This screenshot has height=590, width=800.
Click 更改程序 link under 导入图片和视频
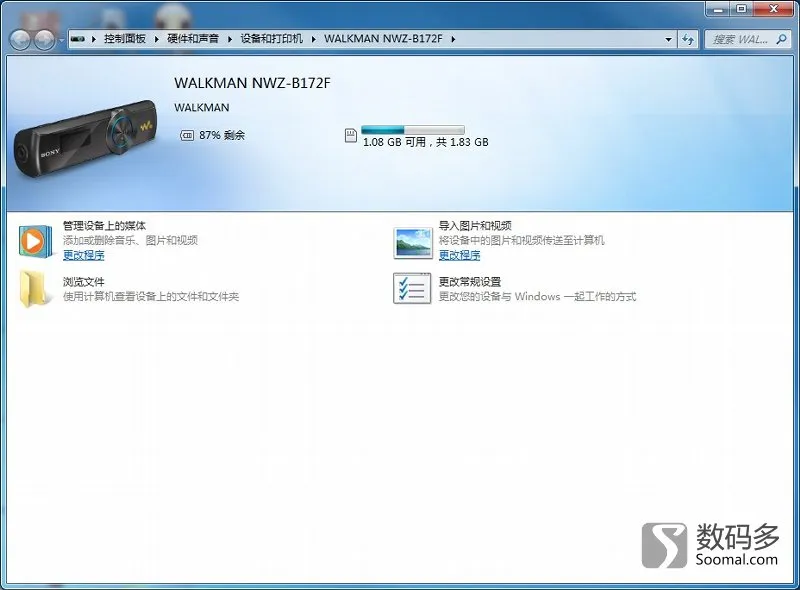(x=460, y=255)
